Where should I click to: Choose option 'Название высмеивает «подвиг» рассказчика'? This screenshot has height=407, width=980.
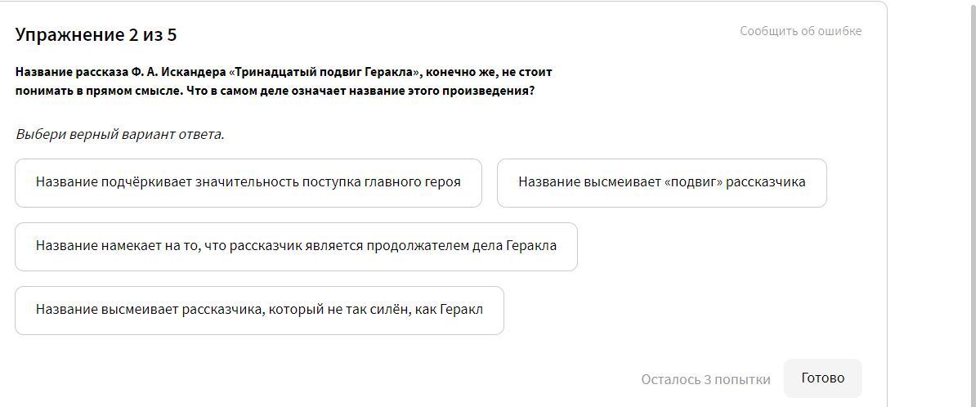pyautogui.click(x=662, y=182)
